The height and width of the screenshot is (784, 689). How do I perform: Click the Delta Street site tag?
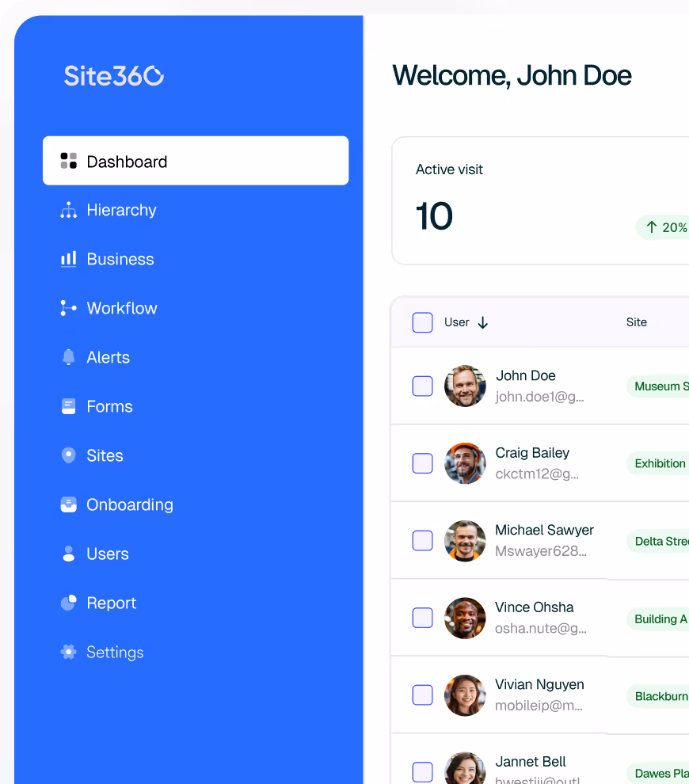tap(658, 541)
